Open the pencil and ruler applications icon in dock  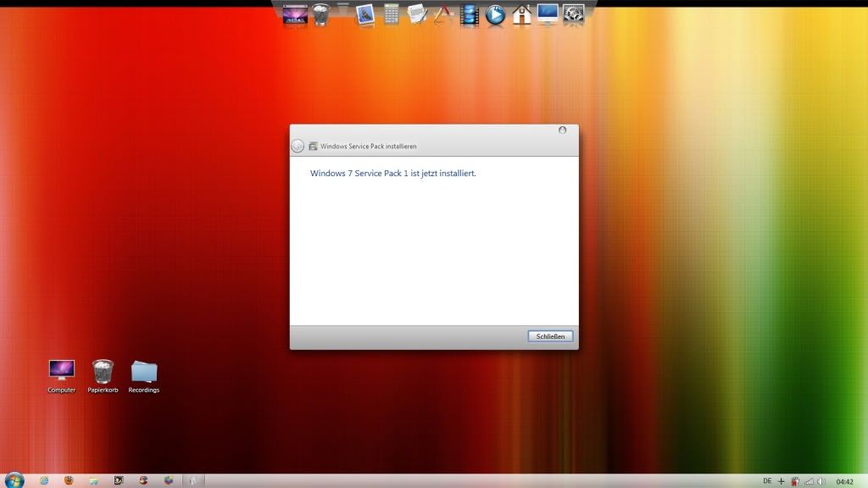click(x=442, y=14)
